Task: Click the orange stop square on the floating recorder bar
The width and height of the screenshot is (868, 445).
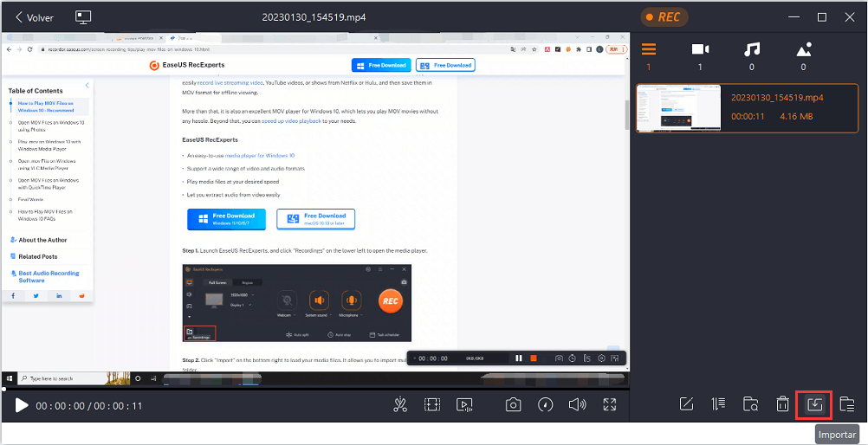Action: click(534, 358)
